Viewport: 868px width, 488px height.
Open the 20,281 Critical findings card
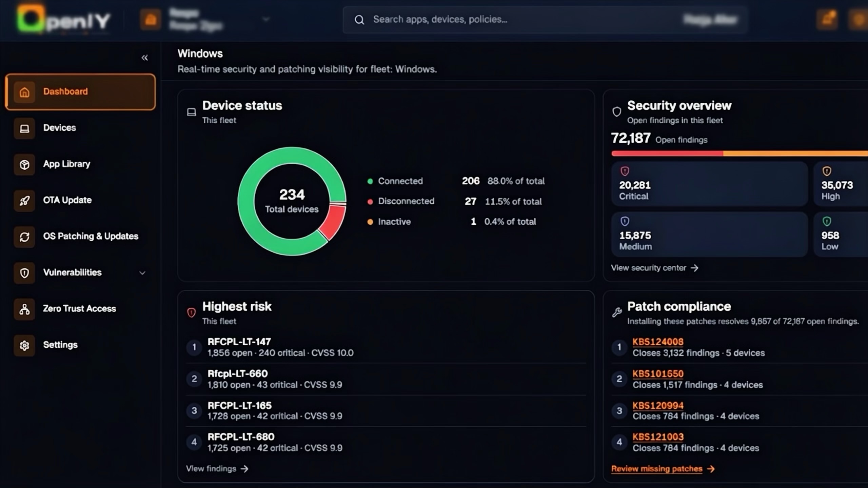tap(710, 184)
